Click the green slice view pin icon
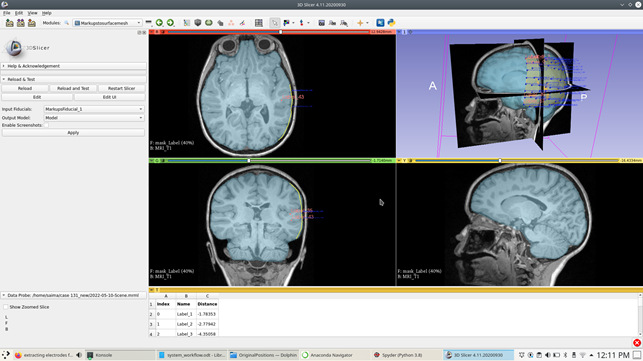This screenshot has width=643, height=361. 151,160
